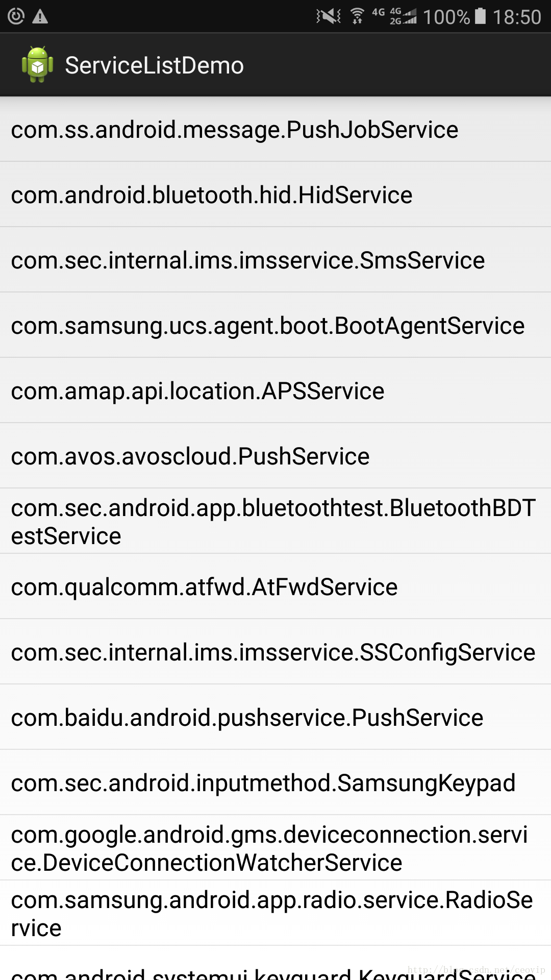551x980 pixels.
Task: Select DeviceConnectionWatcherService entry
Action: click(x=275, y=848)
